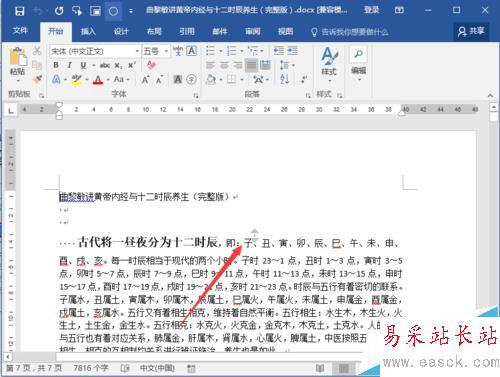This screenshot has height=377, width=500.
Task: Toggle justified alignment
Action: (251, 65)
